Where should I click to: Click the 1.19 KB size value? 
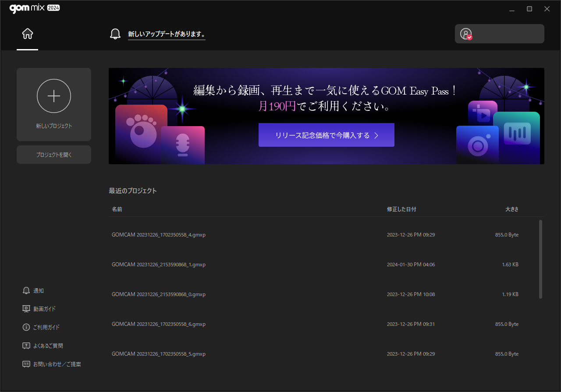pos(510,294)
